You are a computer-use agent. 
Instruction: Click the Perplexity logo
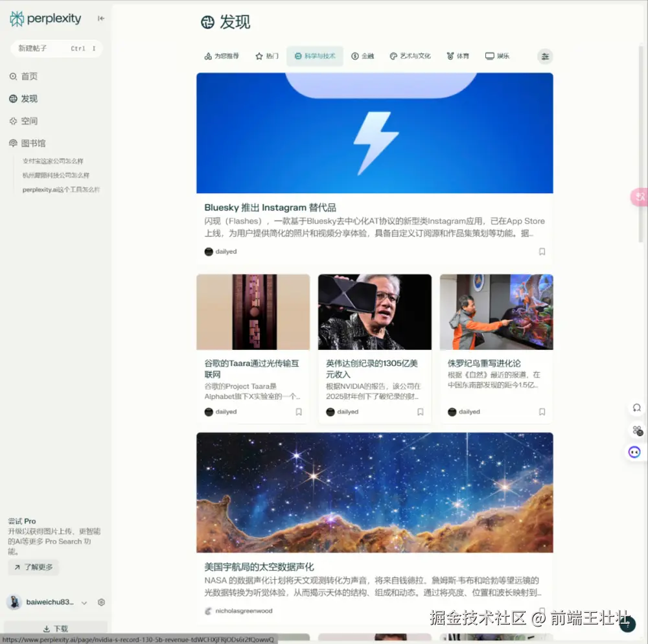45,19
